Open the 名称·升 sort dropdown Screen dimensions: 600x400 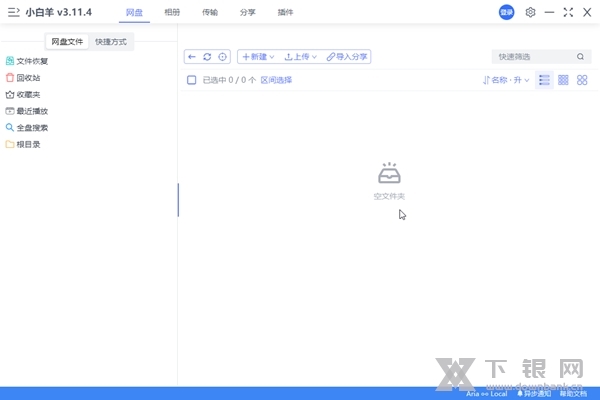pyautogui.click(x=506, y=80)
